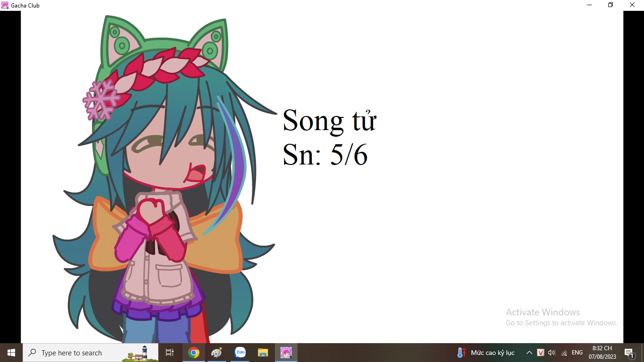Open the notification center icon
This screenshot has height=362, width=644.
coord(629,353)
